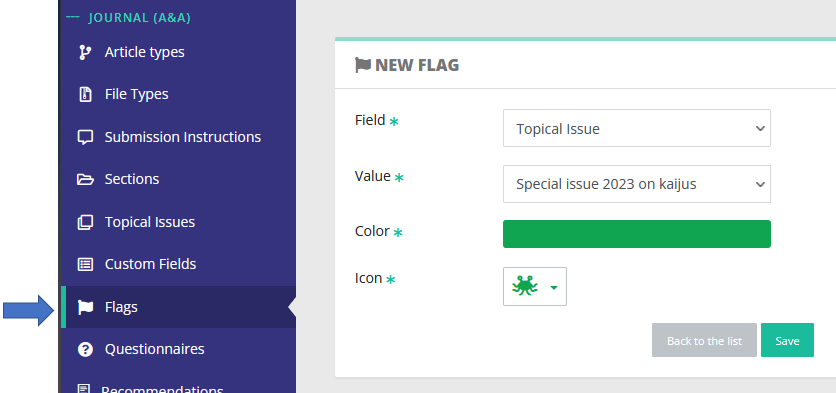This screenshot has height=393, width=836.
Task: Open the Field dropdown showing Topical Issue
Action: tap(637, 128)
